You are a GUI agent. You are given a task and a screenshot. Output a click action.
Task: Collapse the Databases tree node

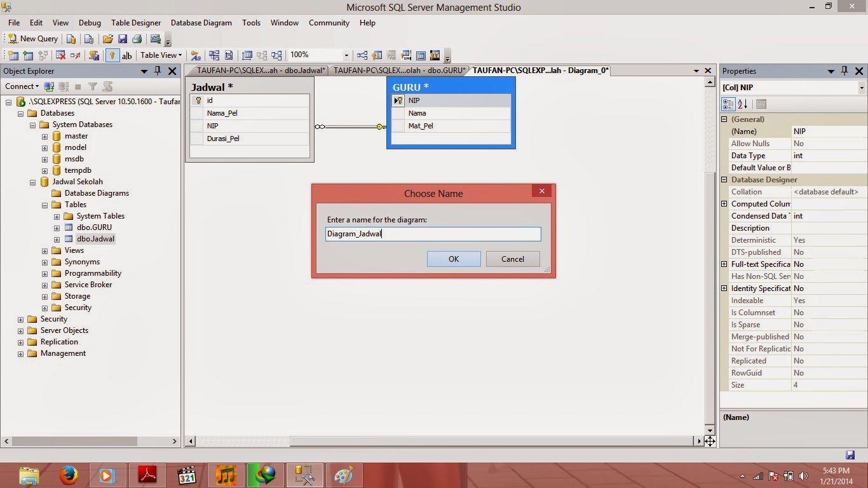(x=21, y=114)
